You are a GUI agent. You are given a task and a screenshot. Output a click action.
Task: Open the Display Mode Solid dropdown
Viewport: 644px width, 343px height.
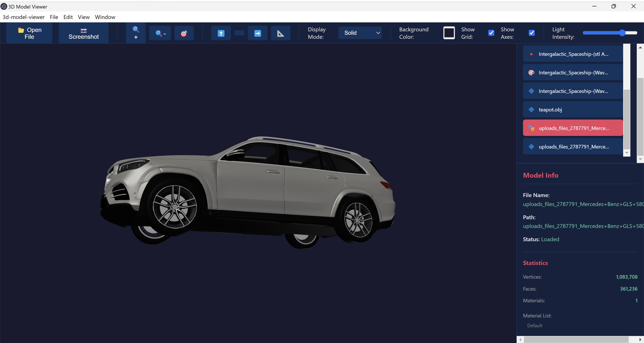click(x=360, y=33)
